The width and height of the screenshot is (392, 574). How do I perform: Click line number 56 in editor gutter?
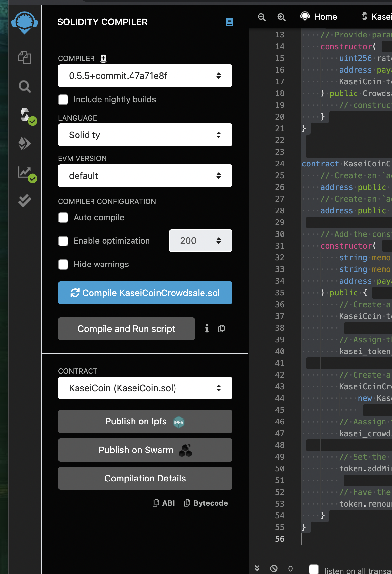pos(280,539)
